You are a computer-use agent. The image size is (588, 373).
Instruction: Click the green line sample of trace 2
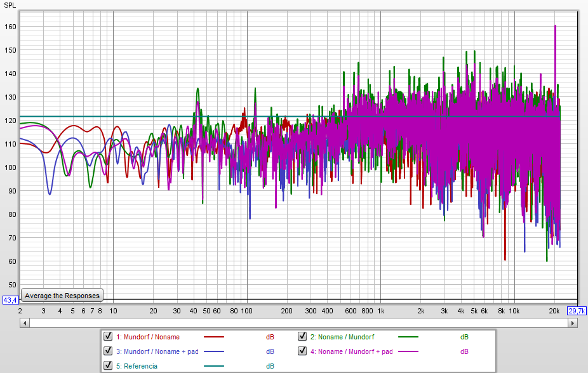(x=408, y=337)
